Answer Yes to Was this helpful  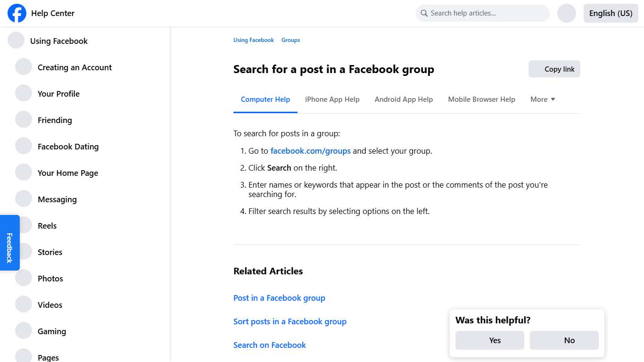pos(489,340)
